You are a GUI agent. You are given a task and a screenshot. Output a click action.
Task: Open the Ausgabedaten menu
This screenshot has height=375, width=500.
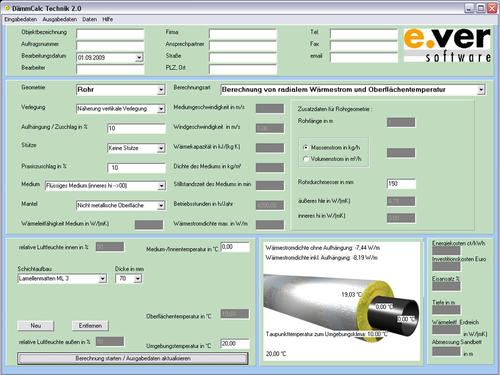click(60, 19)
